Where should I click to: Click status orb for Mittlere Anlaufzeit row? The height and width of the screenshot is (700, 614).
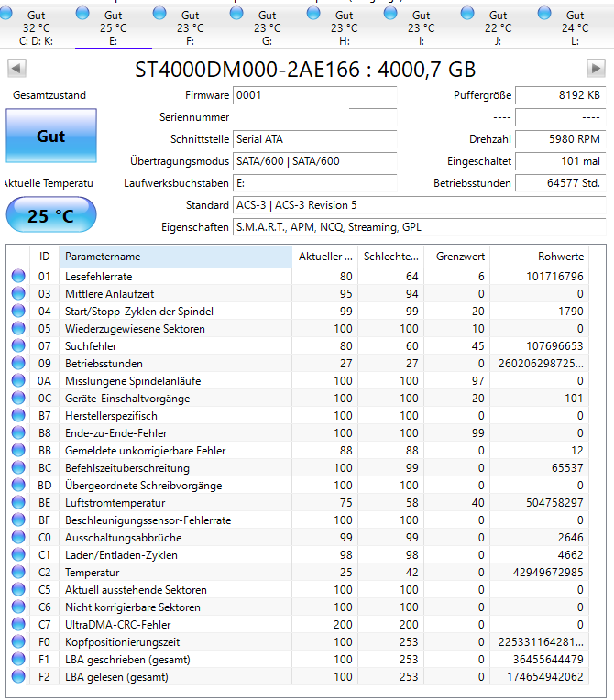18,293
